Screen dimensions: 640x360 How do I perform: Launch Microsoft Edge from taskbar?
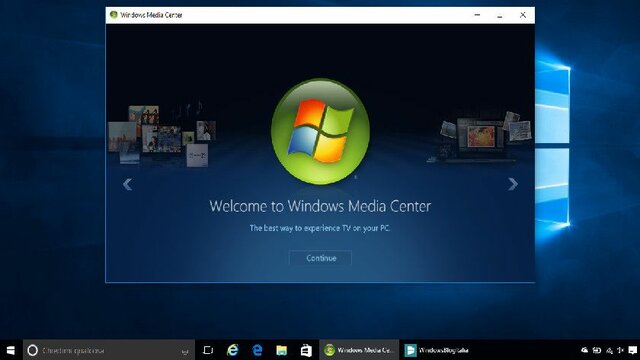(x=257, y=350)
